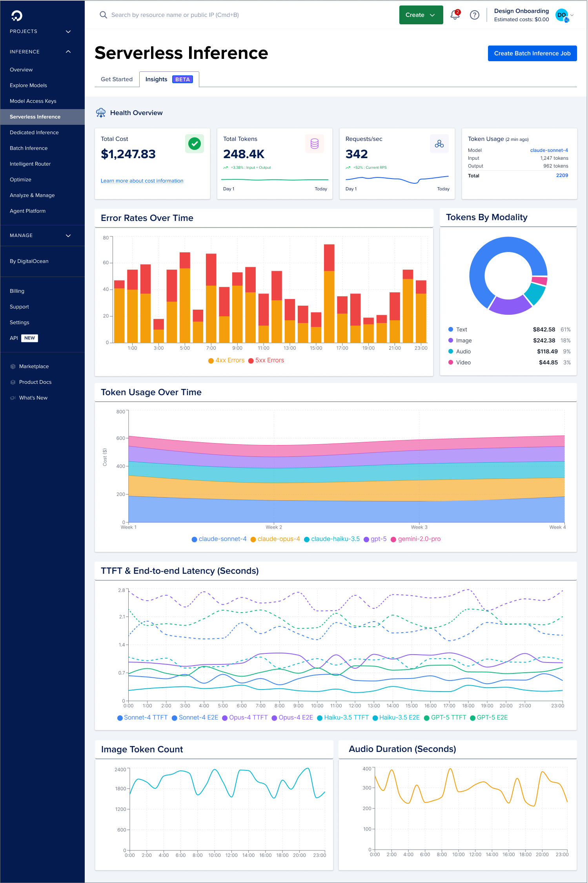The height and width of the screenshot is (883, 588).
Task: Open Explore Models in sidebar
Action: pos(28,86)
